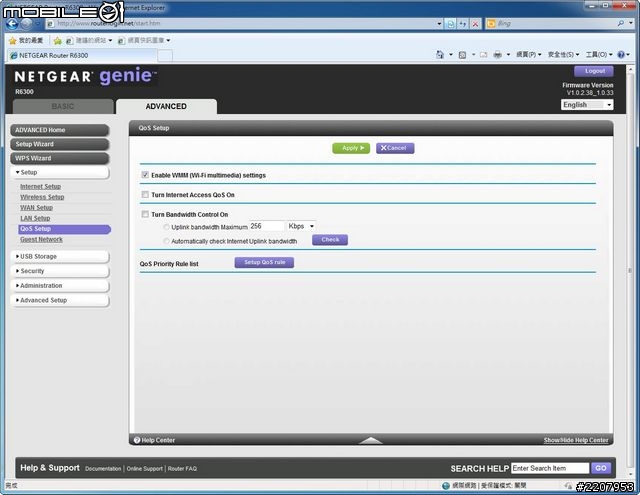Check Turn Bandwidth Control On

[x=145, y=214]
